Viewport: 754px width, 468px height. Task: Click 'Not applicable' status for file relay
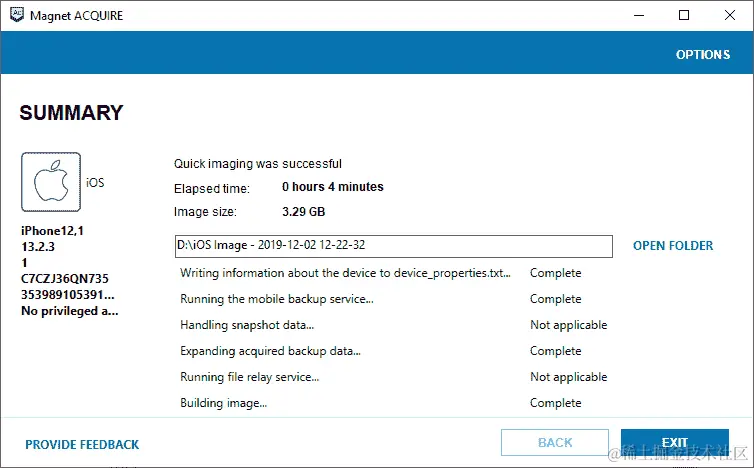coord(568,377)
